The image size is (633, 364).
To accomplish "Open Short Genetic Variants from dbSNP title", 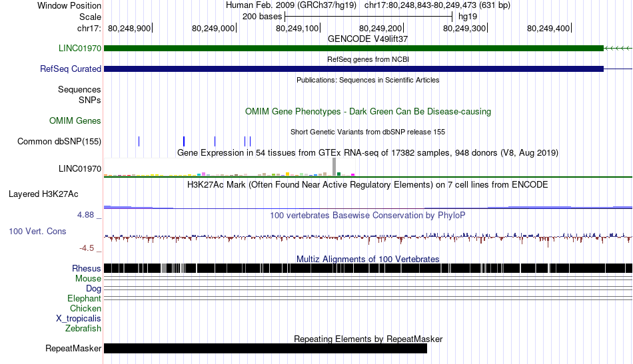I will 368,132.
